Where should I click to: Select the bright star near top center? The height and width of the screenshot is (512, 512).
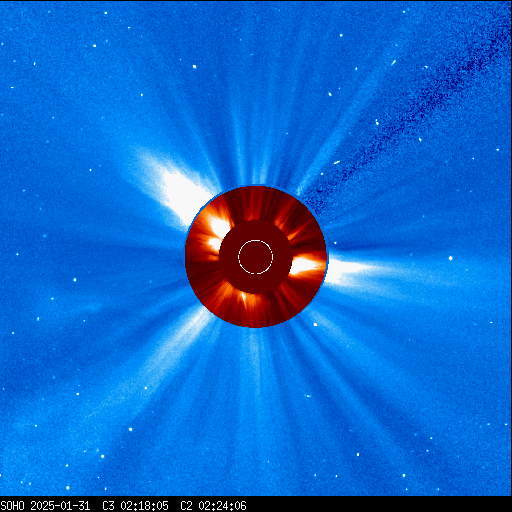(194, 67)
